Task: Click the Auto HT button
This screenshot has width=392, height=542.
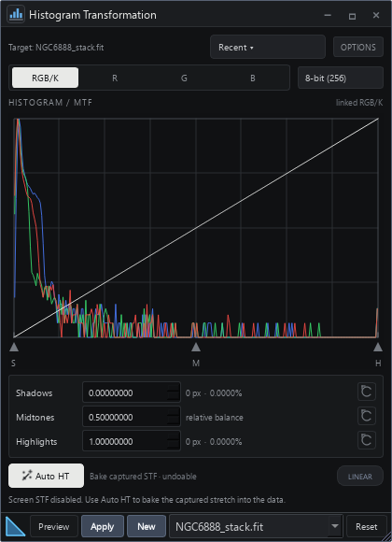Action: (x=46, y=476)
